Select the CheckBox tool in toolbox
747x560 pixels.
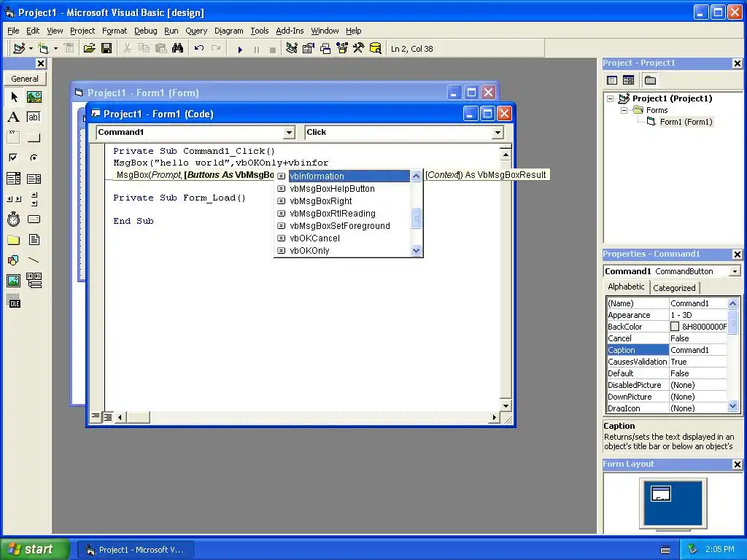coord(14,157)
